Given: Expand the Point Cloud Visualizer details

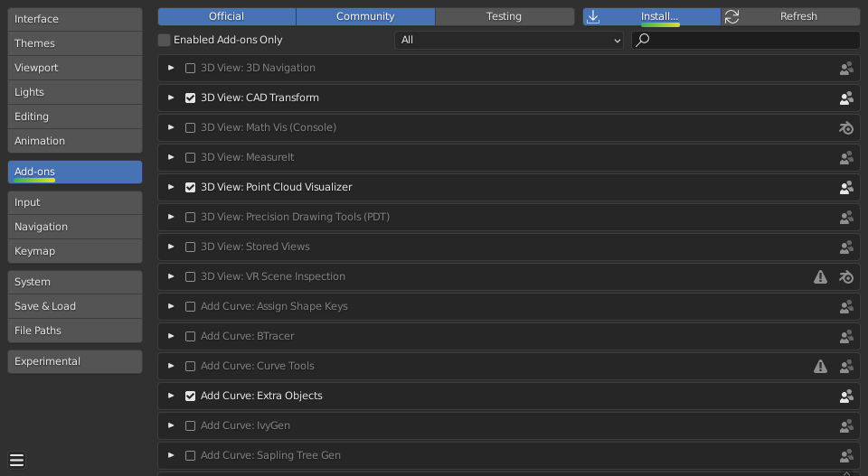Looking at the screenshot, I should [x=171, y=187].
